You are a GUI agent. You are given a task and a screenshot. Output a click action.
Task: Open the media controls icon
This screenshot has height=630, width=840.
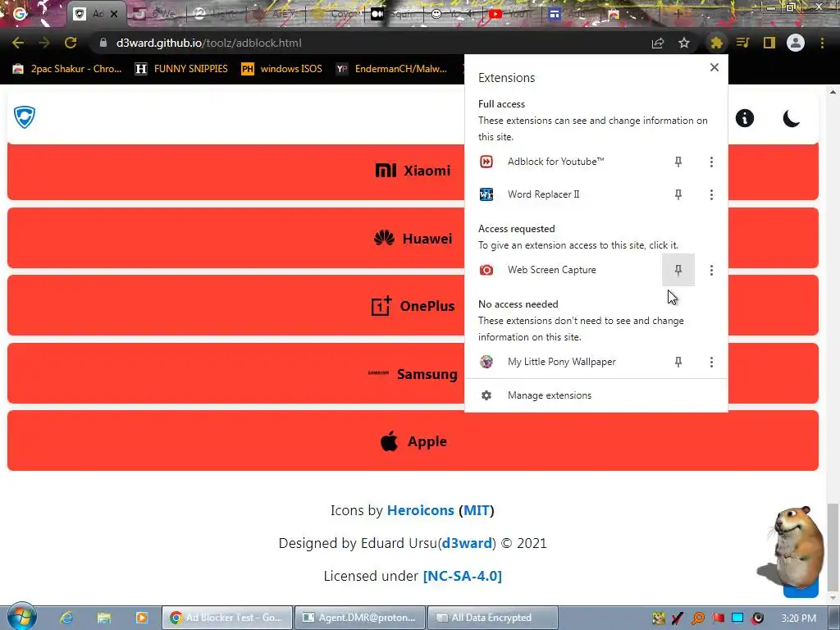click(742, 43)
